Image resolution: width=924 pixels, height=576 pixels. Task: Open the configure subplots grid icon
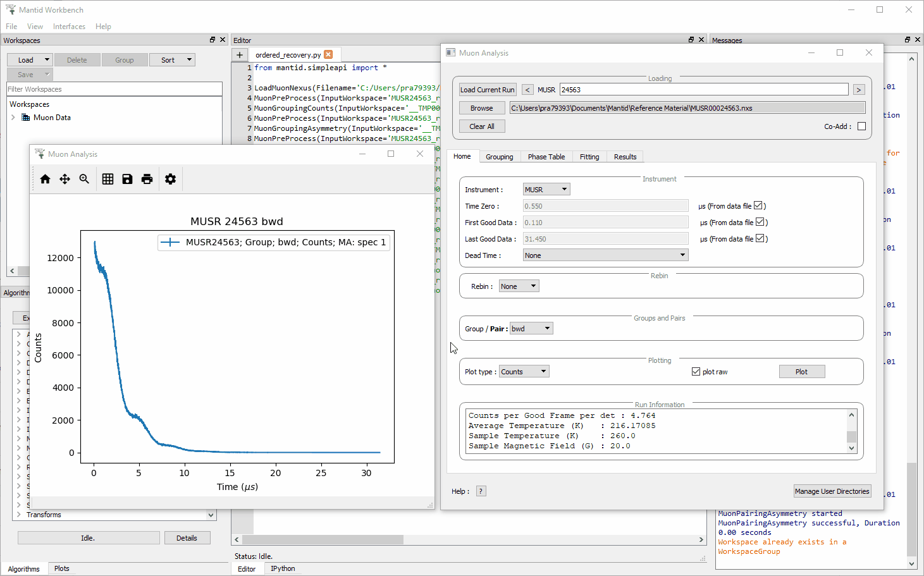tap(108, 179)
